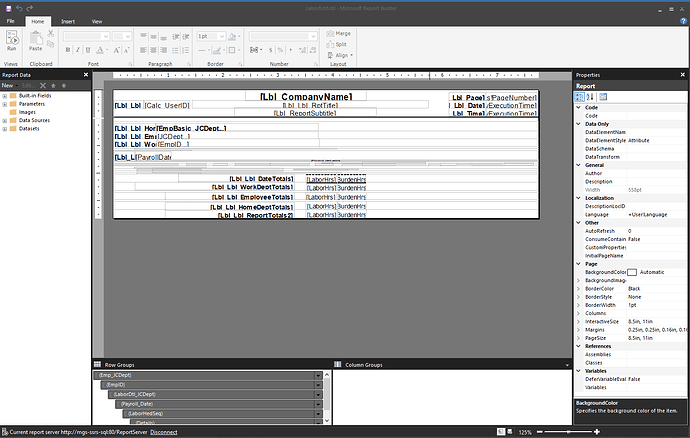Apply currency dollar format
Viewport: 690px width, 438px height.
(270, 50)
